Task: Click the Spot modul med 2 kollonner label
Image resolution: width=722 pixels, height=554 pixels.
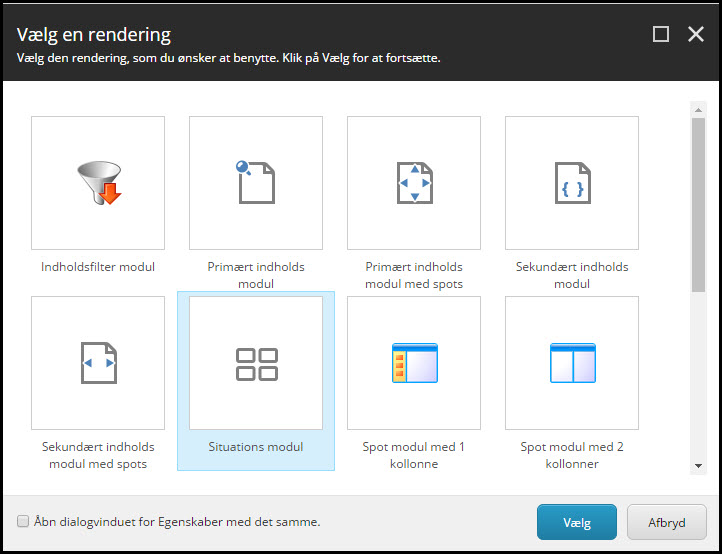Action: pos(572,455)
